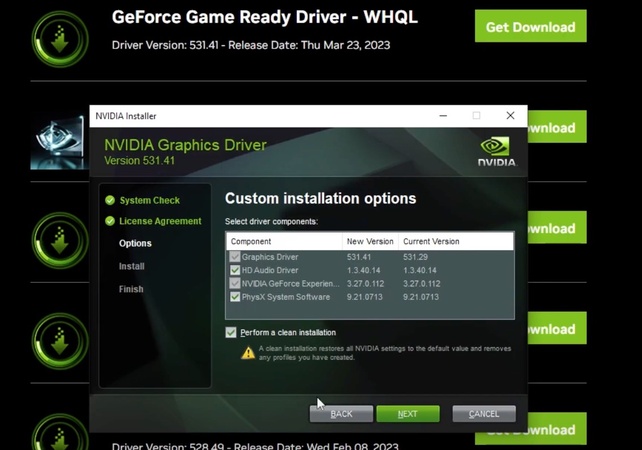The width and height of the screenshot is (642, 450).
Task: Click Get Download for Game Ready Driver 531.41
Action: [x=530, y=27]
